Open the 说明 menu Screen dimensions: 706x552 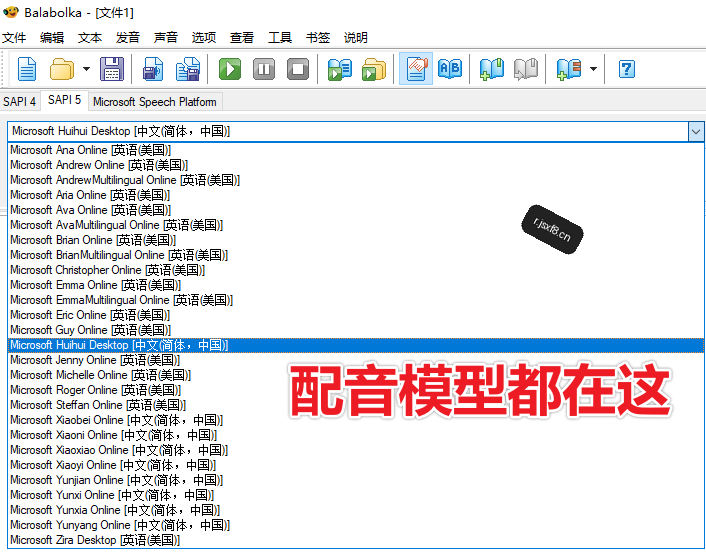pyautogui.click(x=356, y=37)
